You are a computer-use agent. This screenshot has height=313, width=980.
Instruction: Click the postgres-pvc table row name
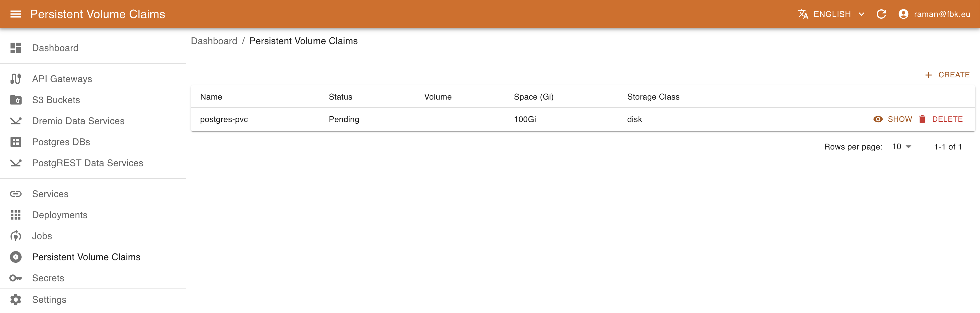(x=224, y=119)
